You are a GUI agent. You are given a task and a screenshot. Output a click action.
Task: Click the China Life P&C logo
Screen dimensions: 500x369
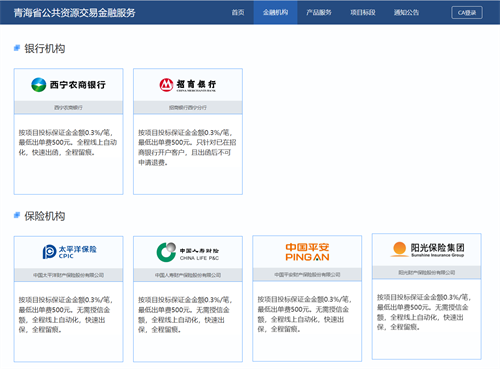tap(188, 252)
